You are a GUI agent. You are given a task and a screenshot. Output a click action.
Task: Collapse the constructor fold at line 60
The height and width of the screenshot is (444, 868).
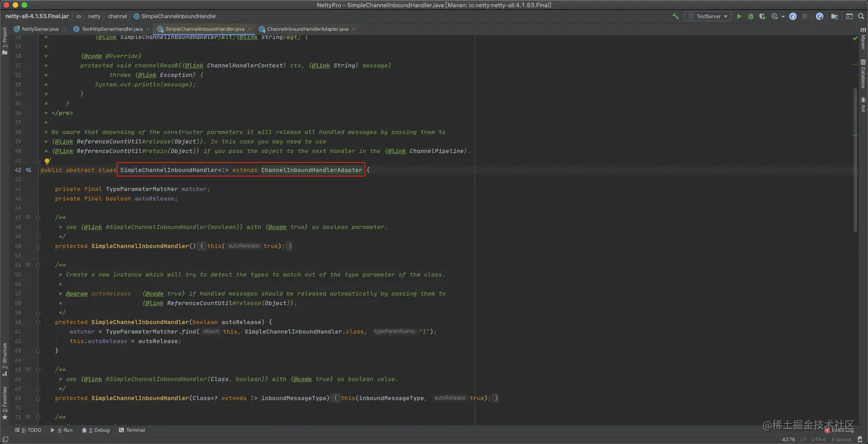(x=38, y=322)
